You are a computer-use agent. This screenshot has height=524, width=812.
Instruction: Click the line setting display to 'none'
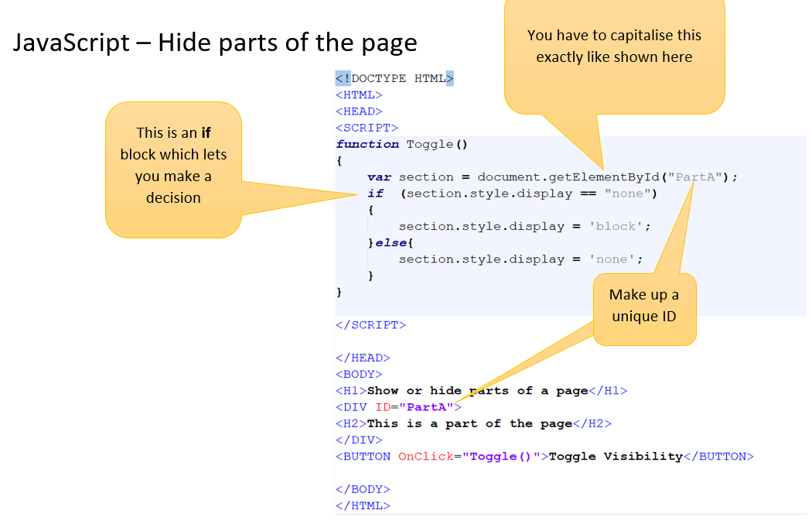pyautogui.click(x=520, y=259)
